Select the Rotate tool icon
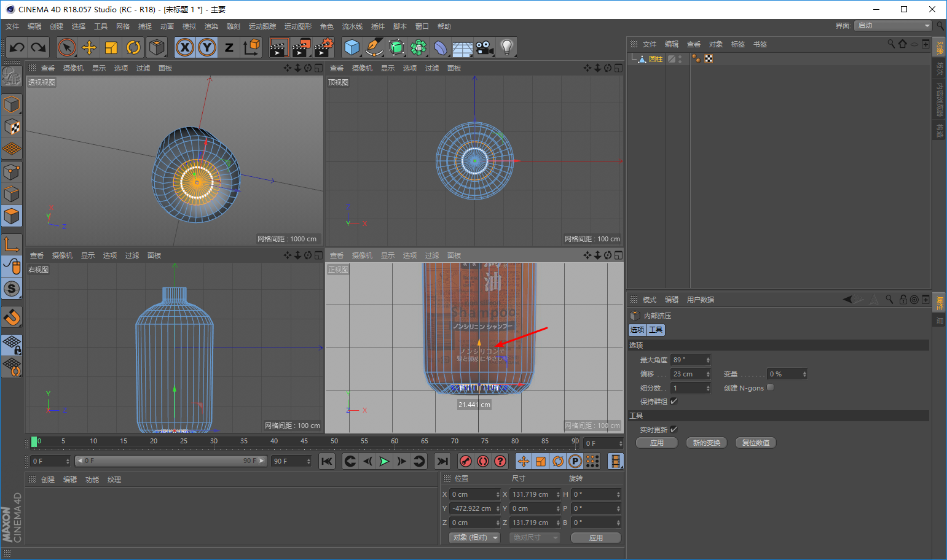 pos(133,47)
